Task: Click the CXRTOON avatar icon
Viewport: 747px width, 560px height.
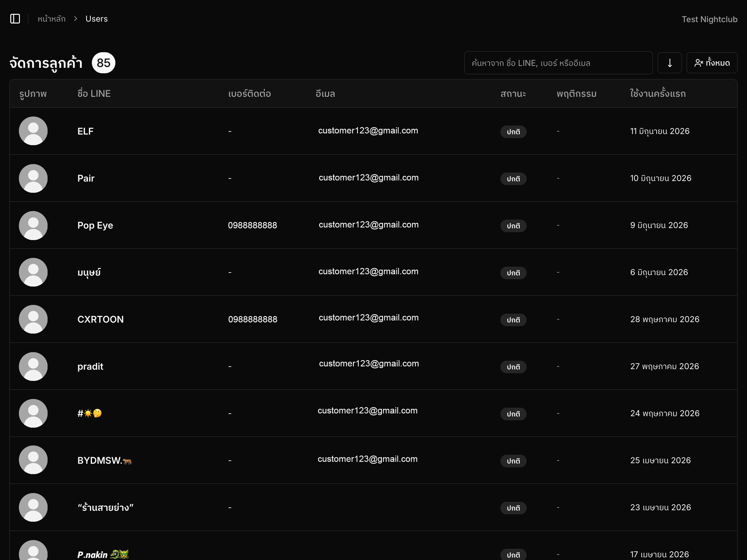Action: click(33, 319)
